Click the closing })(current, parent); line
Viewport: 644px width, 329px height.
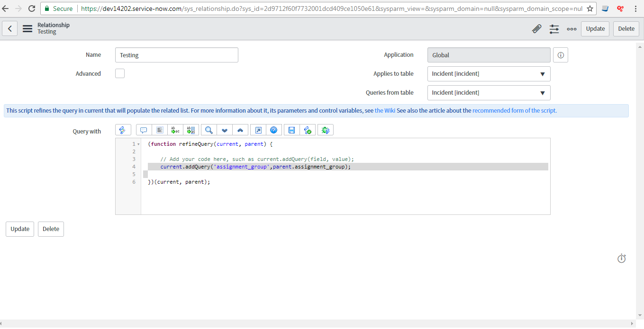click(x=179, y=182)
